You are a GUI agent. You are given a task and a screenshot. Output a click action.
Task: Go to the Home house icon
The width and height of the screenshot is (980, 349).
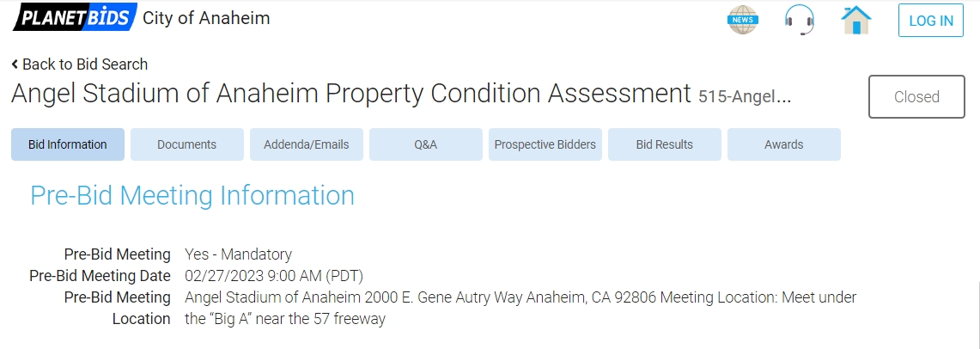[856, 19]
